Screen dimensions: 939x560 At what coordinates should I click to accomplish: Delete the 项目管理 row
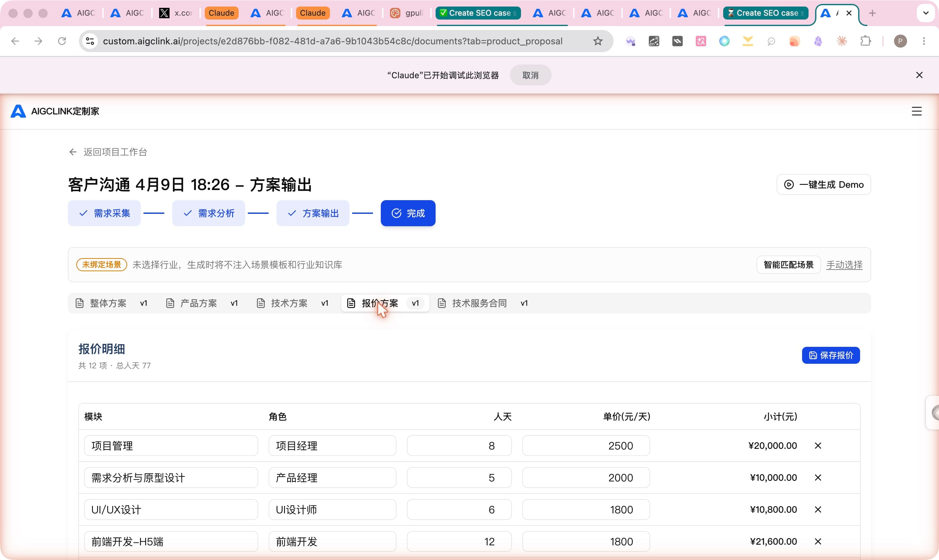817,446
